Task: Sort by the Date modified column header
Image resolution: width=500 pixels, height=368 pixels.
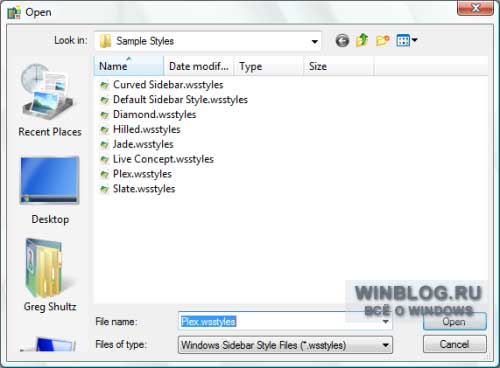Action: [x=199, y=66]
